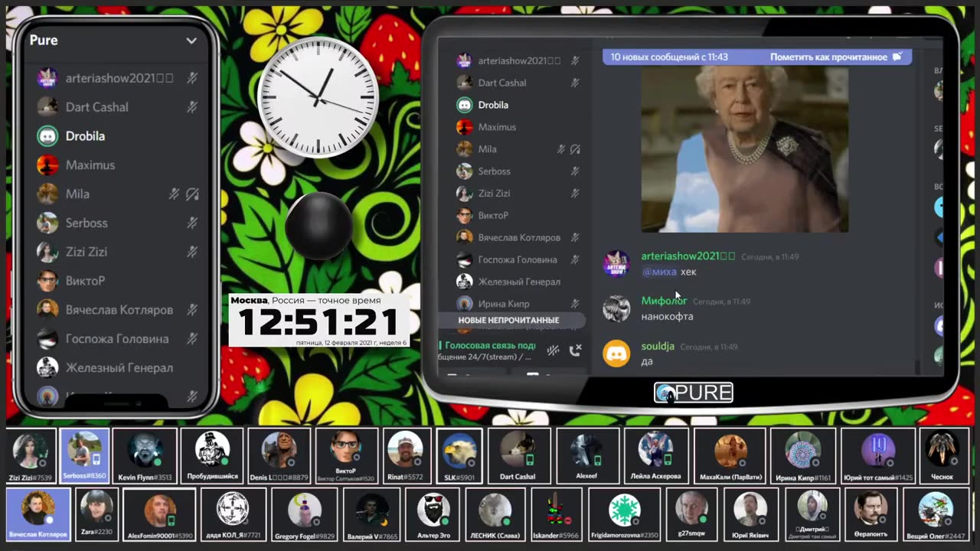Click '10 новых сообщений с 11:43' banner
The height and width of the screenshot is (551, 980).
click(669, 57)
